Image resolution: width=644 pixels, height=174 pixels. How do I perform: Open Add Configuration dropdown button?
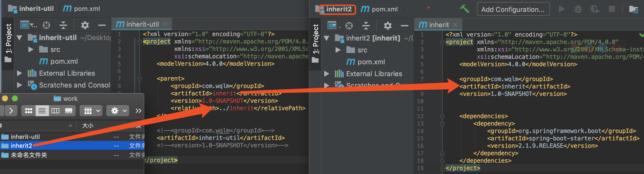(513, 9)
